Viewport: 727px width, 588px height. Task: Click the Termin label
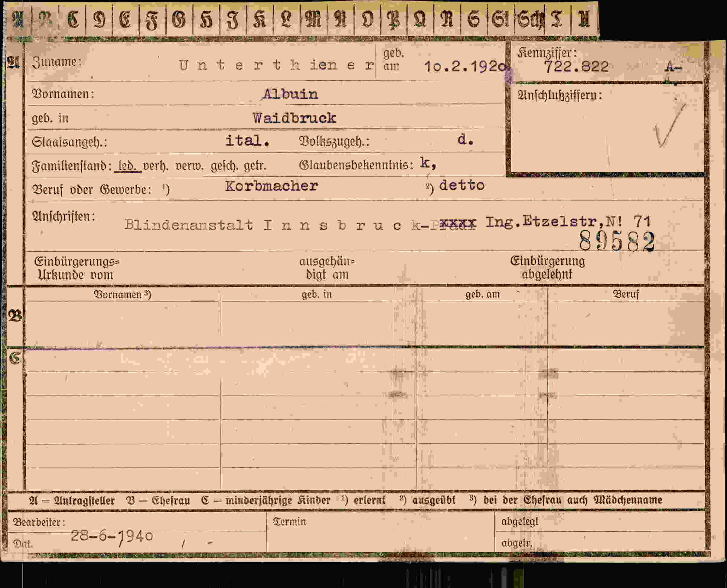click(x=289, y=522)
